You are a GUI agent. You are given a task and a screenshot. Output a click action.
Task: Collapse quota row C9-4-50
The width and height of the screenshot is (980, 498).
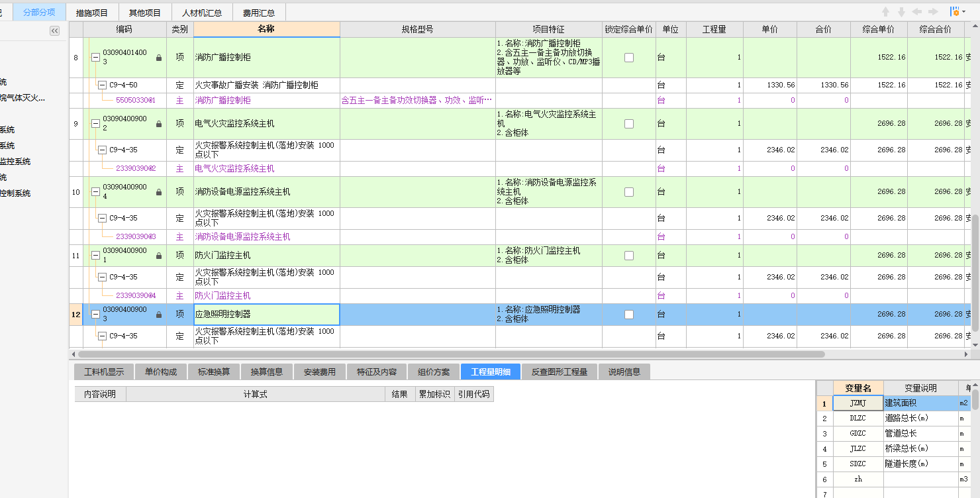click(x=102, y=85)
